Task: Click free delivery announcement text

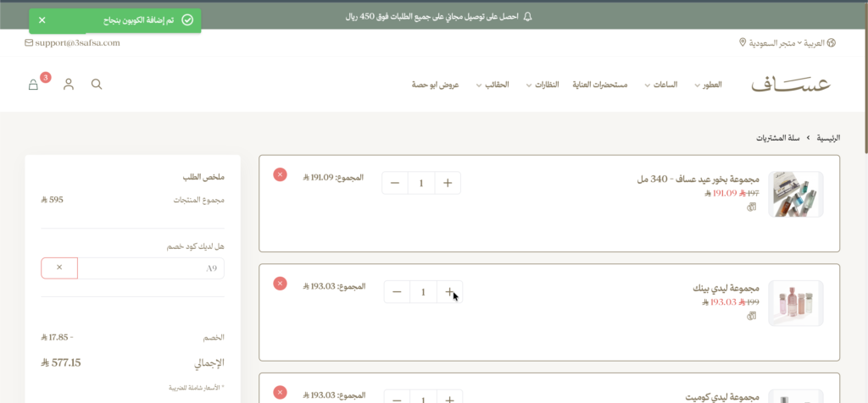Action: click(431, 17)
